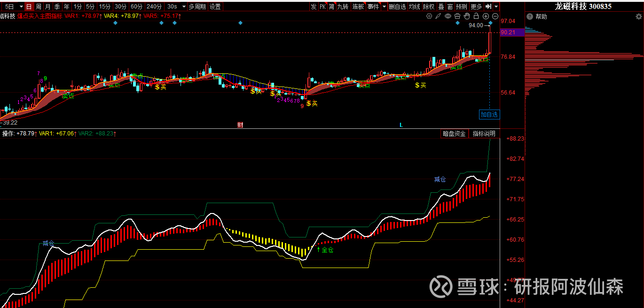This screenshot has width=644, height=308.
Task: Open chart settings gear above the candlesticks
Action: (429, 16)
